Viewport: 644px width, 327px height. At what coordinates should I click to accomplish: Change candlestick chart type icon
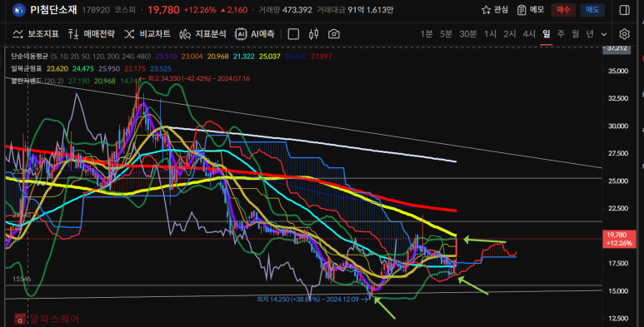(314, 34)
